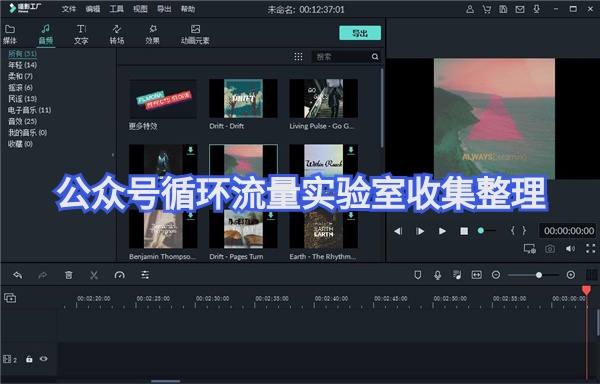The image size is (600, 384).
Task: Select the 电子音乐 (11) category
Action: [x=29, y=110]
